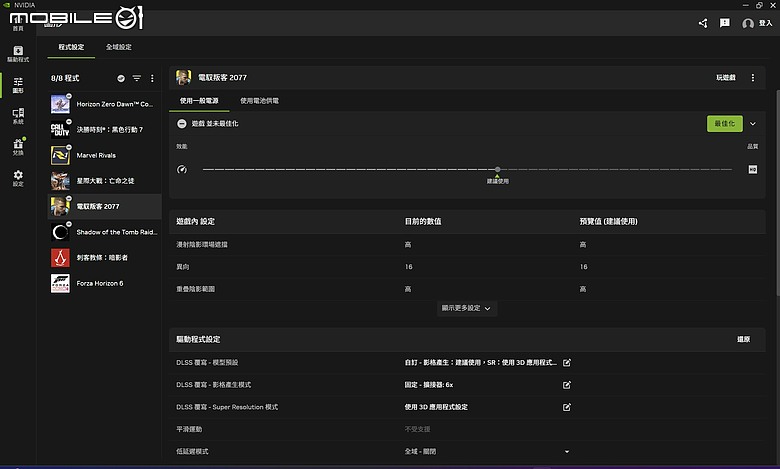Select Horizon Zero Dawn game thumbnail

pos(60,104)
